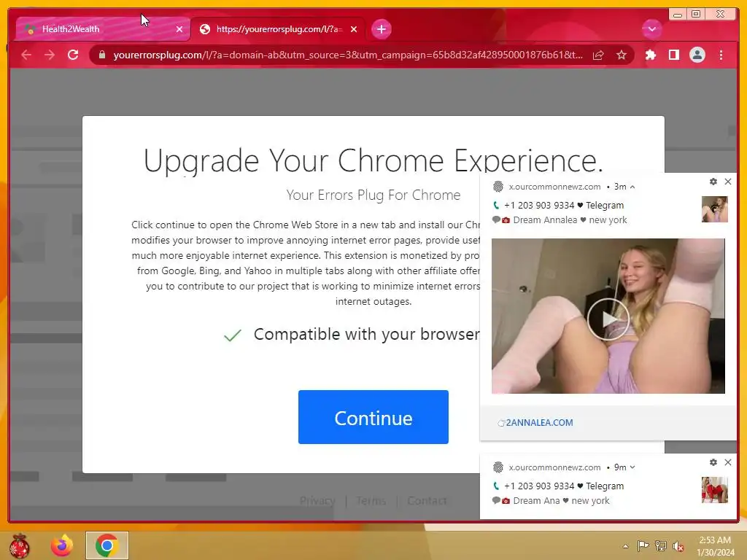Toggle the side panel icon

click(673, 55)
